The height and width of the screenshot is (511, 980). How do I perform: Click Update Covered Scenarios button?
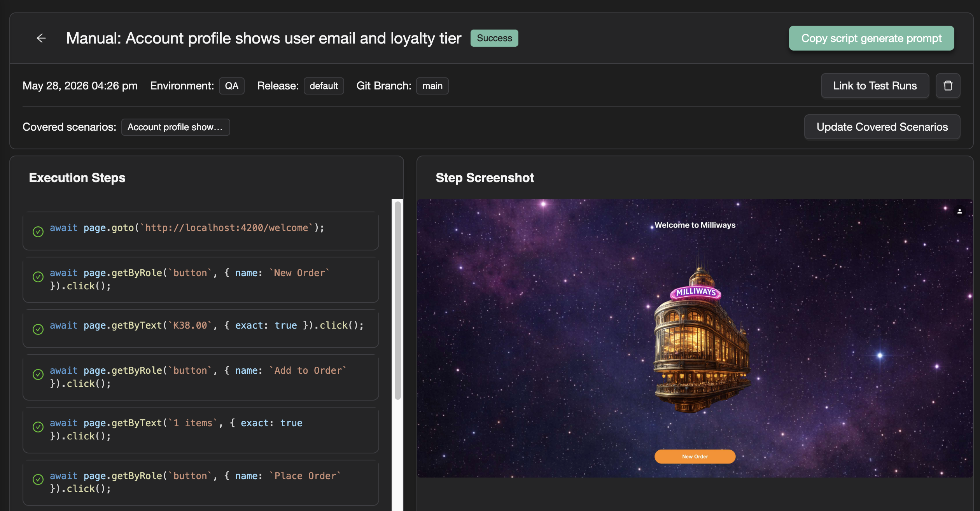pyautogui.click(x=882, y=127)
